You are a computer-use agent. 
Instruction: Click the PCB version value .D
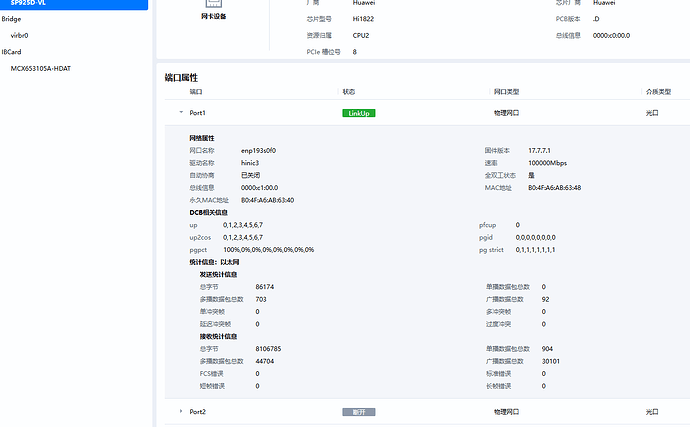596,19
